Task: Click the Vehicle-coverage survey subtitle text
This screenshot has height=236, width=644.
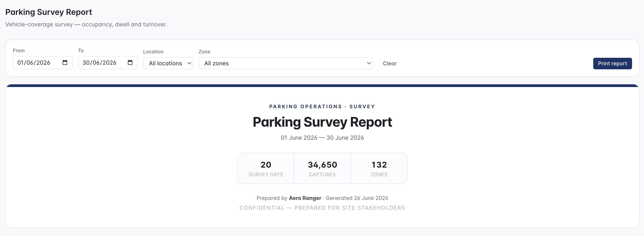Action: click(x=86, y=25)
